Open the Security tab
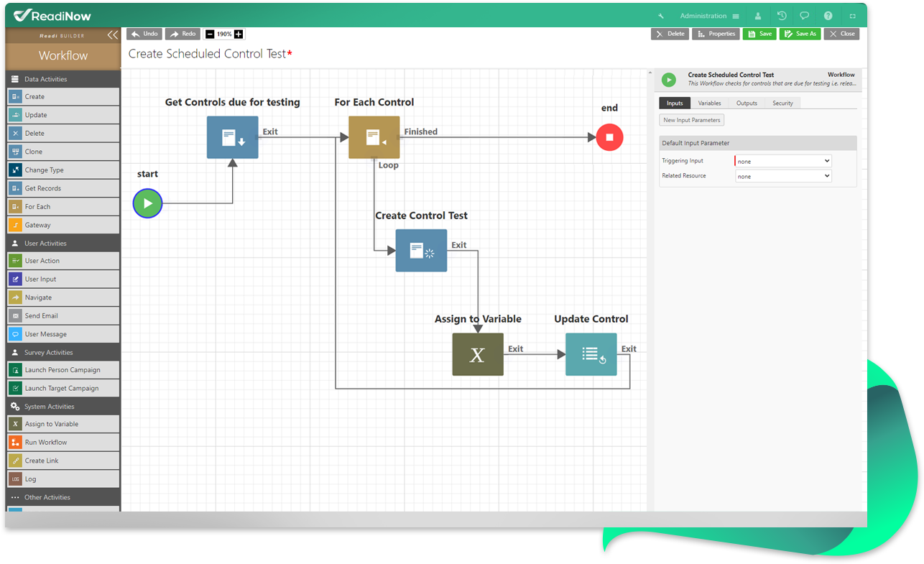The height and width of the screenshot is (564, 924). pyautogui.click(x=782, y=103)
